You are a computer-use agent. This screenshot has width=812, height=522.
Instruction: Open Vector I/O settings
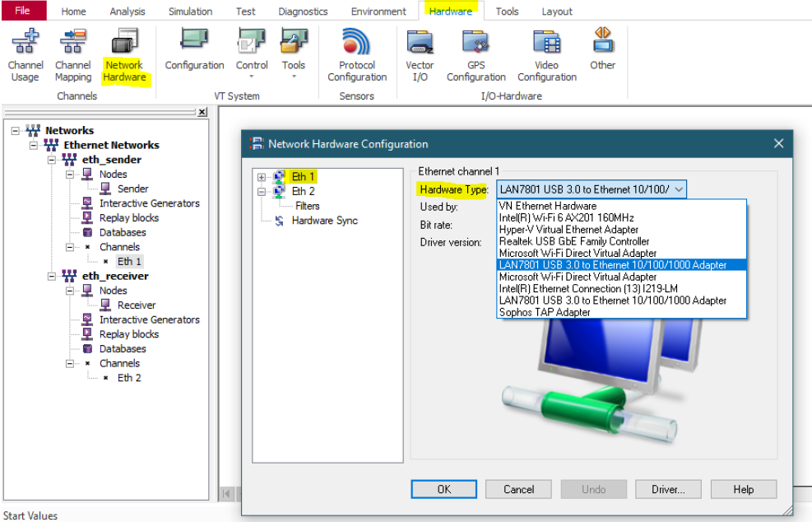[x=420, y=55]
